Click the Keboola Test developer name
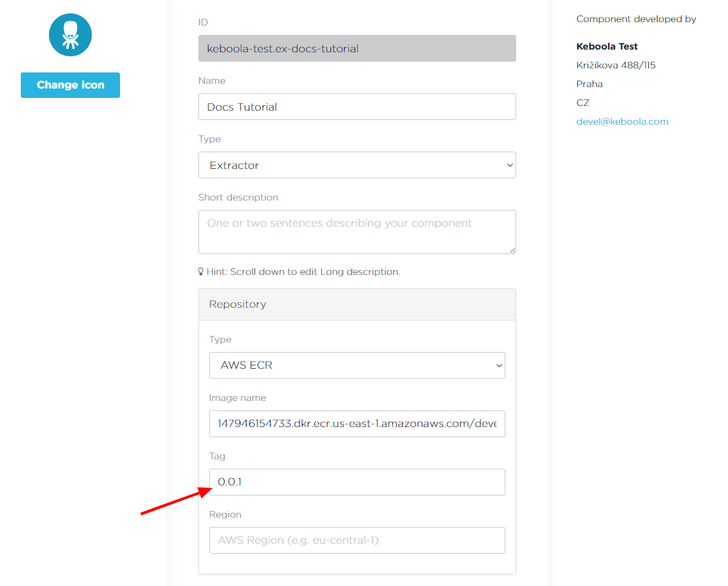 click(607, 46)
